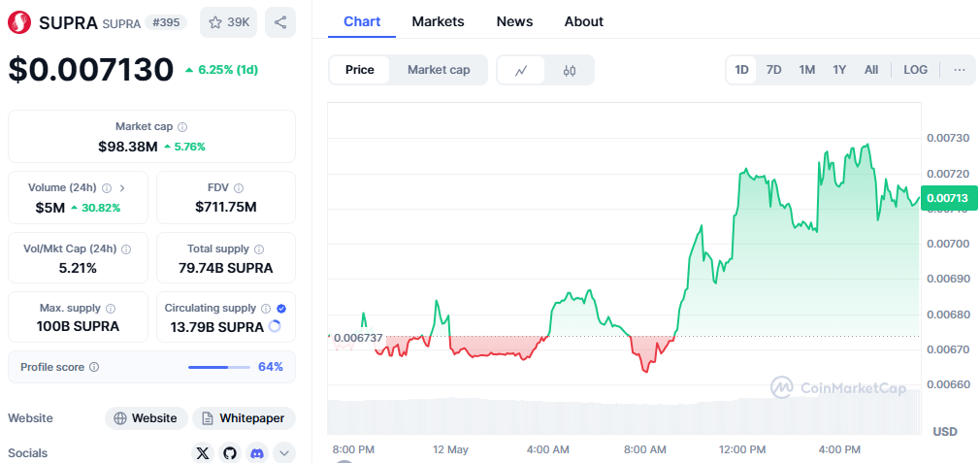Open the FDV info icon
The image size is (980, 463).
tap(239, 187)
